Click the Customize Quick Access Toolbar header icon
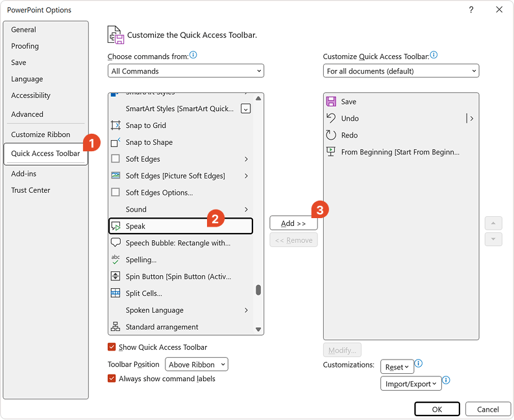The width and height of the screenshot is (514, 420). point(116,35)
